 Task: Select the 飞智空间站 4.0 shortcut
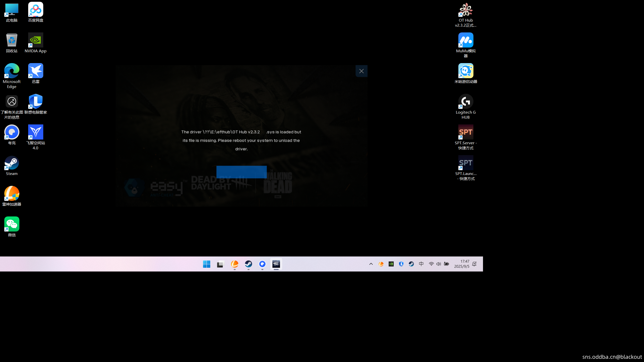click(x=36, y=137)
